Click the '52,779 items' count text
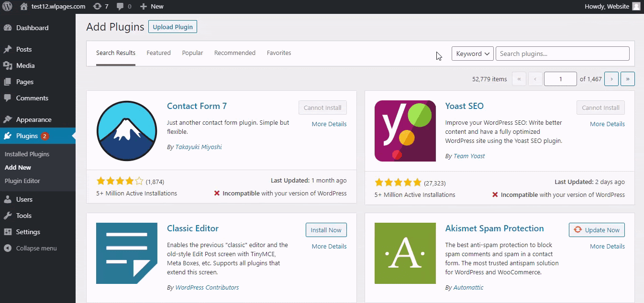Screen dimensions: 644x303 point(489,79)
